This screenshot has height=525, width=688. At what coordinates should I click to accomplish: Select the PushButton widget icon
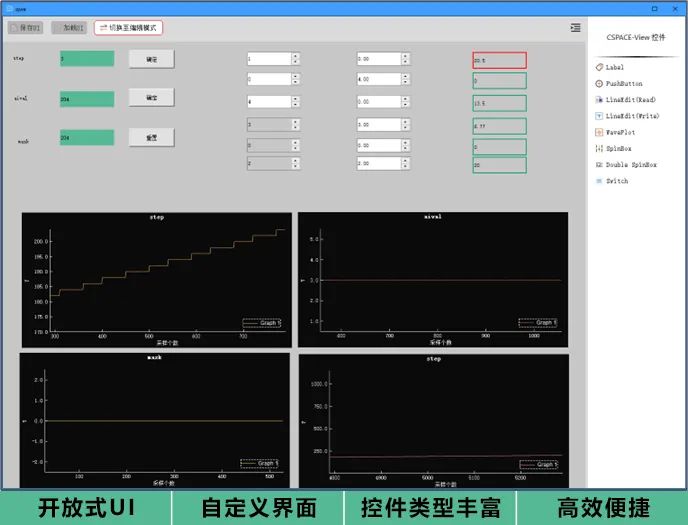(x=598, y=84)
